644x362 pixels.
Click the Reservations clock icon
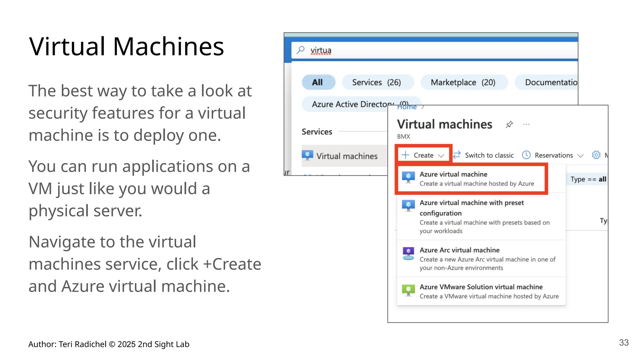click(x=526, y=155)
